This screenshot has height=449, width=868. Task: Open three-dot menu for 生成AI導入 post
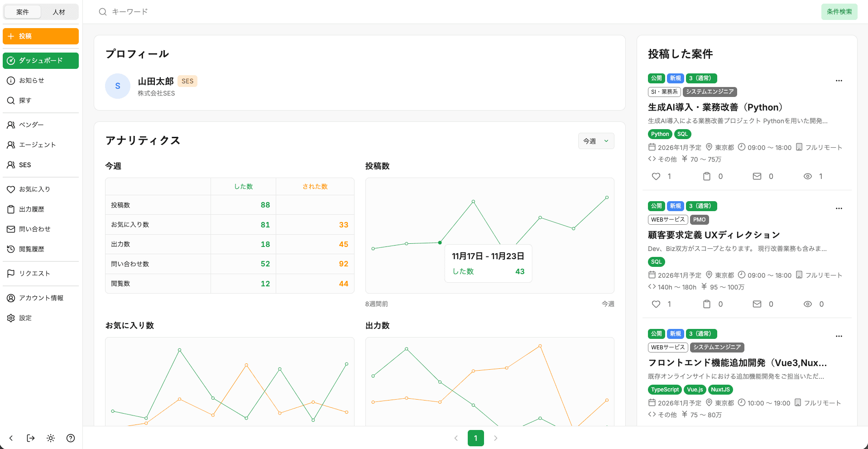839,81
